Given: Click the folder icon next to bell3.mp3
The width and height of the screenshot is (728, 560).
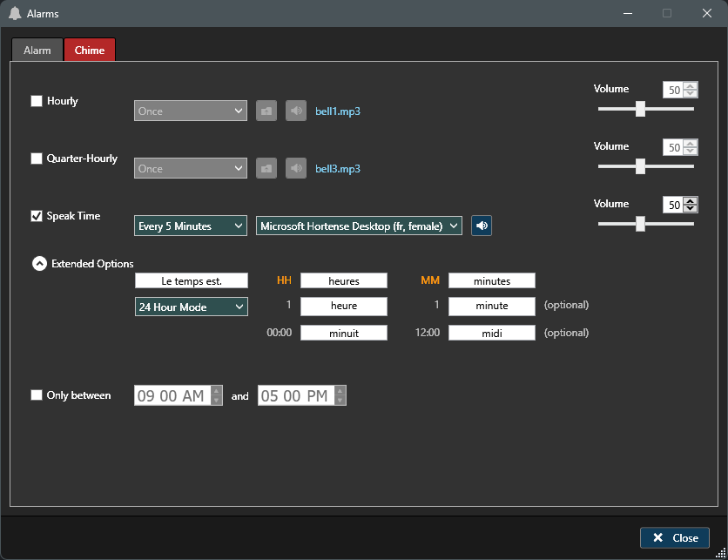Looking at the screenshot, I should coord(266,169).
